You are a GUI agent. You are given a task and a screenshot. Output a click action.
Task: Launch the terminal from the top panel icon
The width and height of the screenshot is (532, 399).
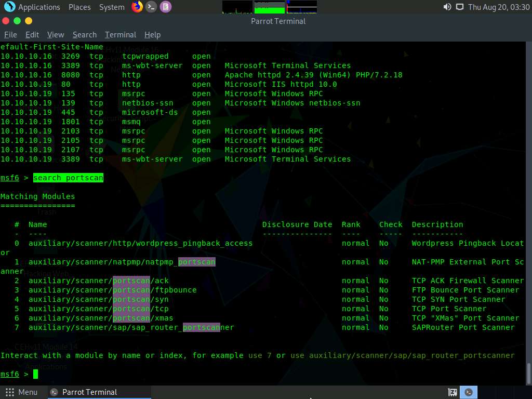pyautogui.click(x=151, y=7)
